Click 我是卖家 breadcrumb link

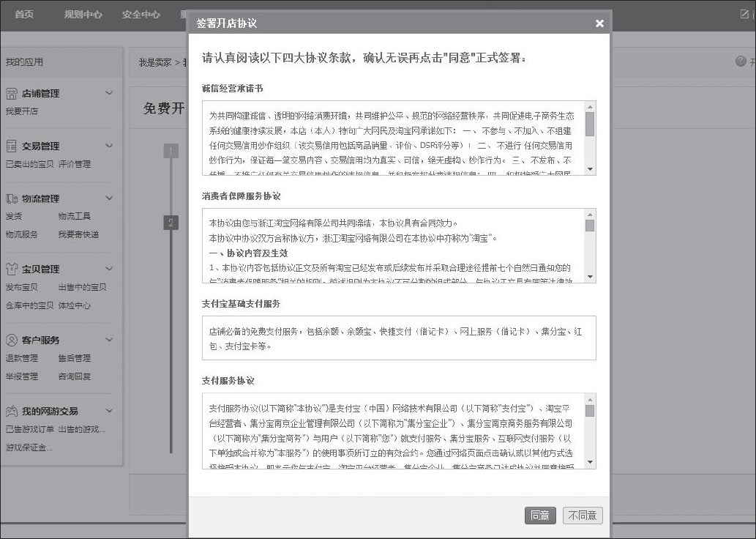[154, 62]
